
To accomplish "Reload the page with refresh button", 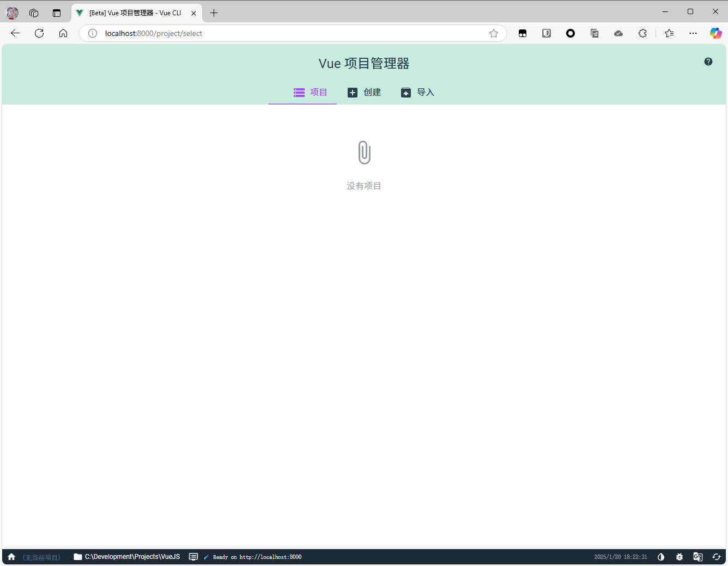I will [39, 33].
